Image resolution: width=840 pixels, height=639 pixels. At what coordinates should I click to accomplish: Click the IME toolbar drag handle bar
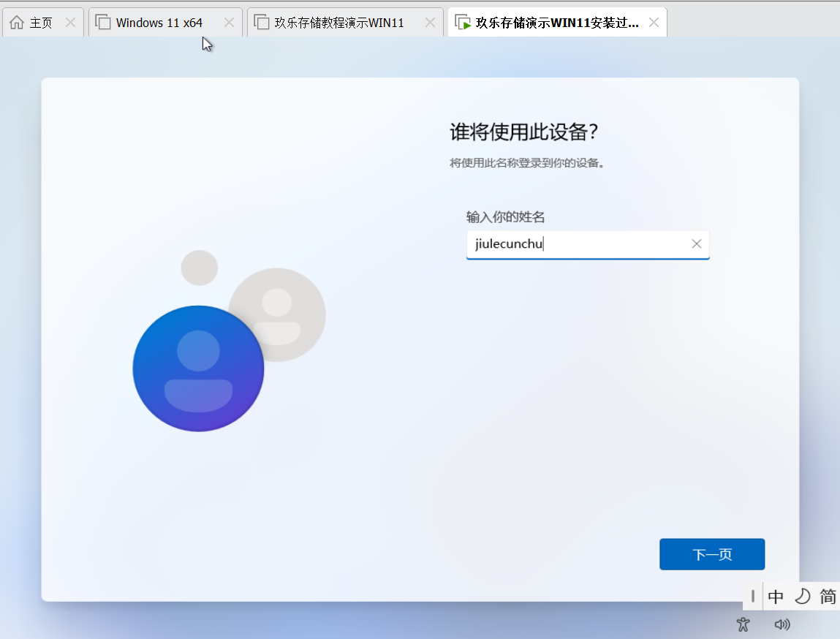click(753, 596)
